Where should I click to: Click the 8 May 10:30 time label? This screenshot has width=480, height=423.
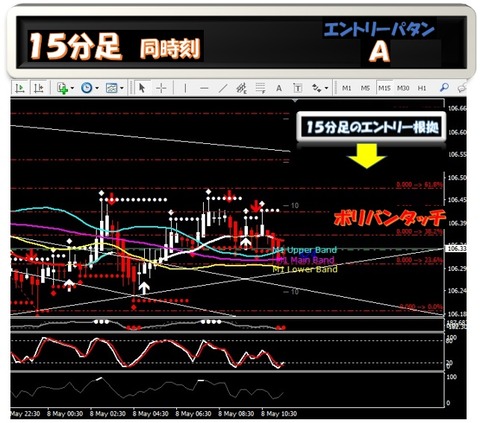[x=279, y=414]
